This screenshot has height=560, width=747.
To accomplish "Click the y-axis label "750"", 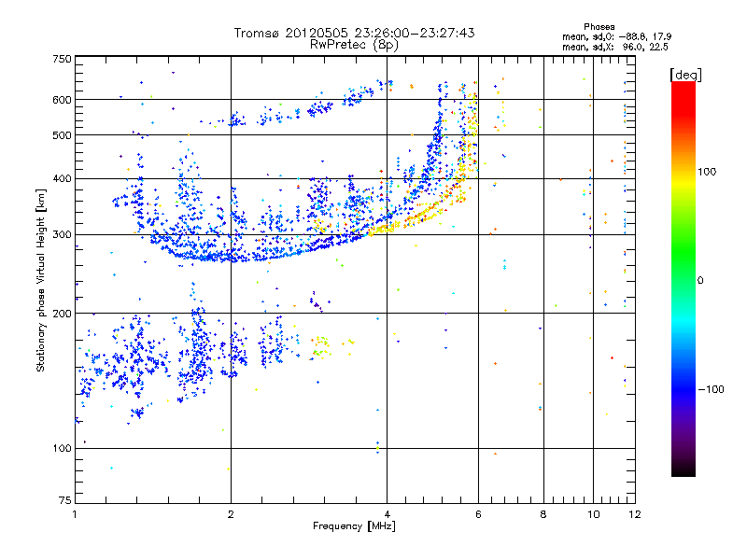I will (62, 59).
